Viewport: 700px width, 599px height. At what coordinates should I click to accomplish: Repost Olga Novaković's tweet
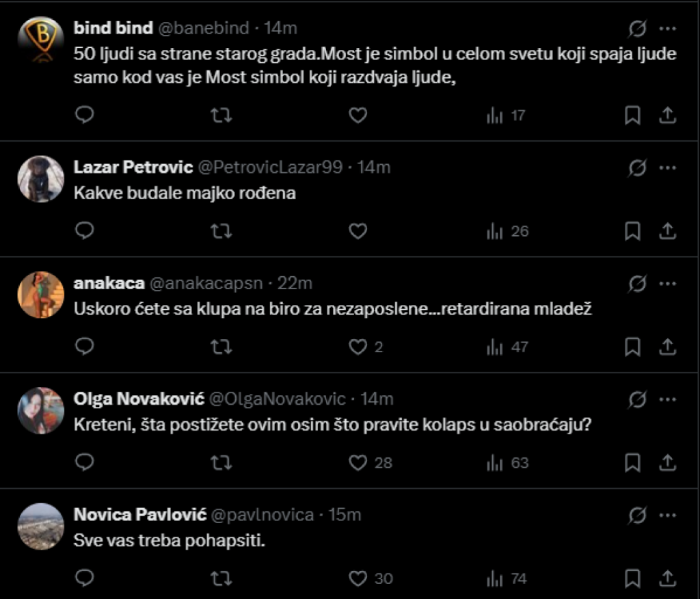point(220,463)
